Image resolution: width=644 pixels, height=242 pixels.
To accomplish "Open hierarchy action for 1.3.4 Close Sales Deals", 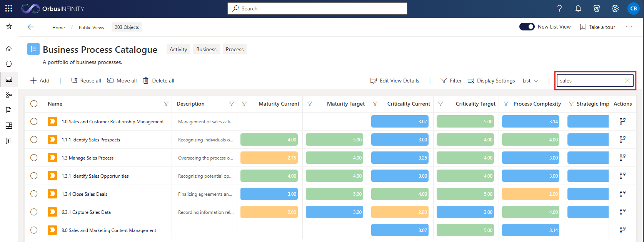I will tap(622, 194).
